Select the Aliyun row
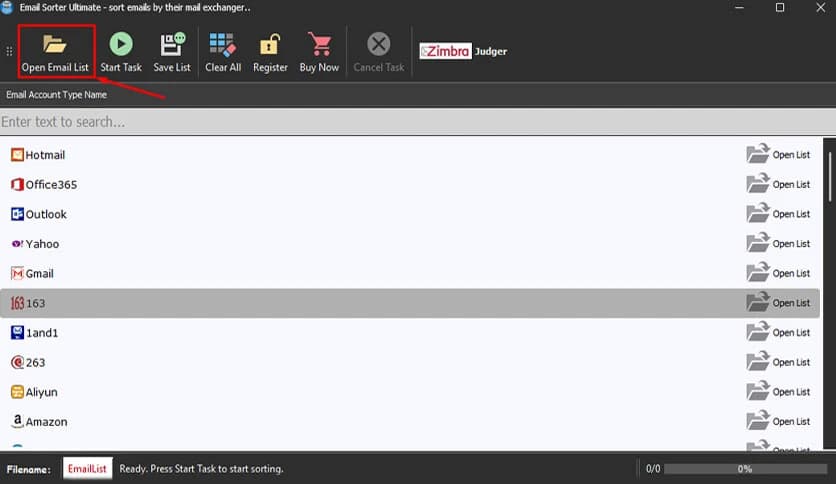 coord(409,392)
